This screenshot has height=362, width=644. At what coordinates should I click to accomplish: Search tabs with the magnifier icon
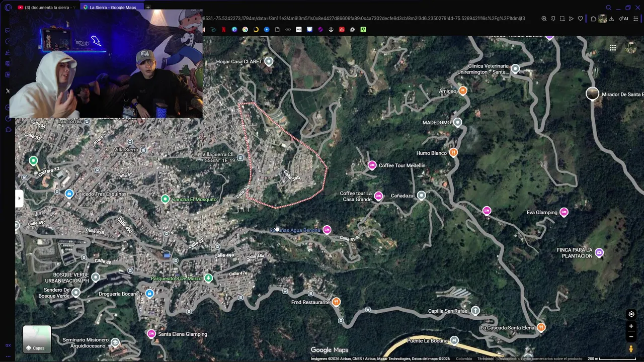click(x=608, y=8)
